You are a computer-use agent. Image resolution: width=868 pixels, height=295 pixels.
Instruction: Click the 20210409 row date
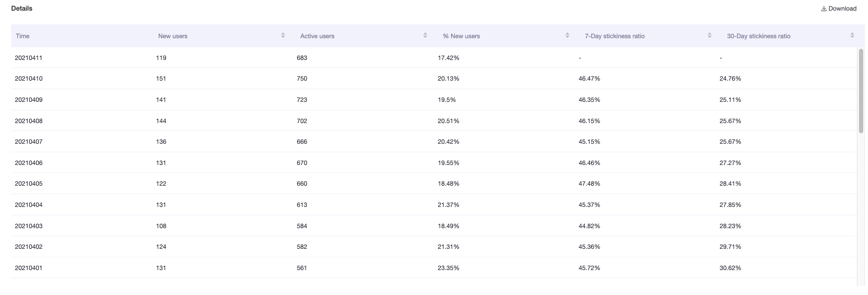(x=29, y=100)
